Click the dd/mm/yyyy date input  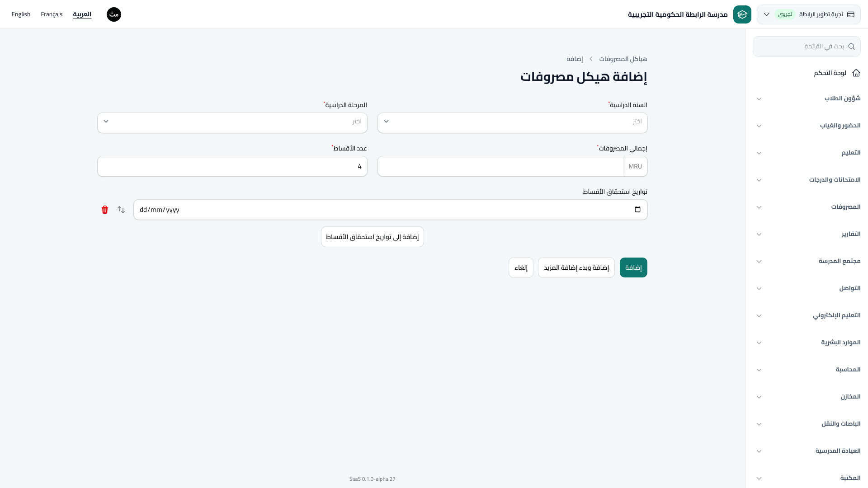coord(391,210)
